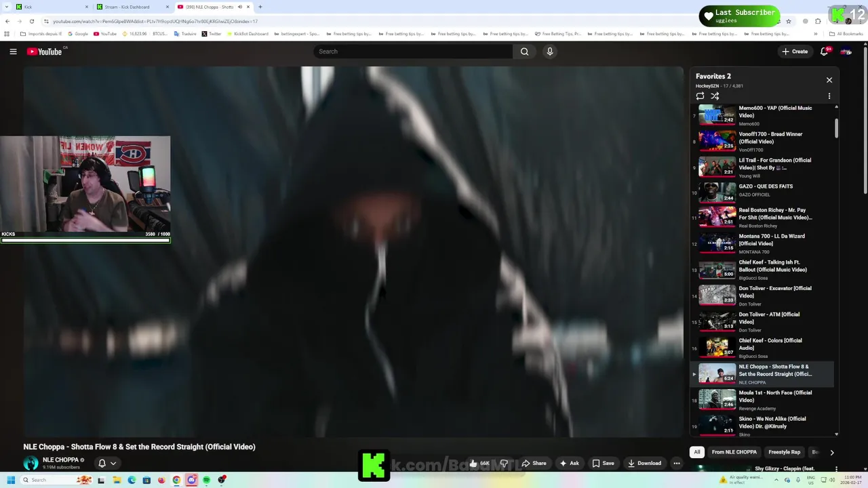Dislike the video with thumbs-down button

coord(504,464)
